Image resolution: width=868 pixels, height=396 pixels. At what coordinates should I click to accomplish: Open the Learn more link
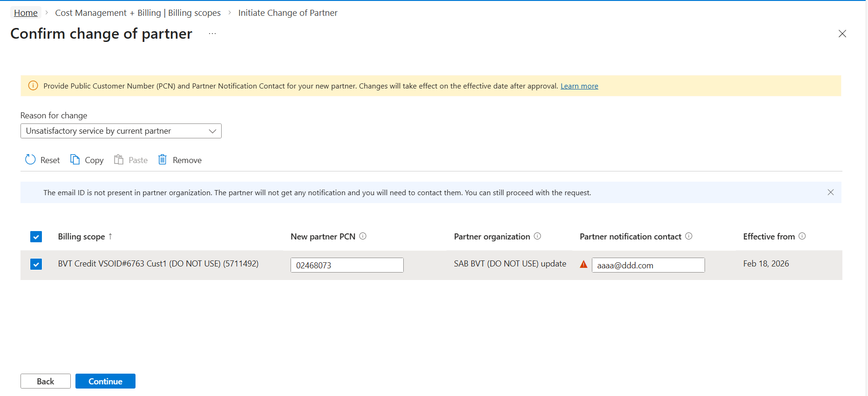(x=579, y=86)
